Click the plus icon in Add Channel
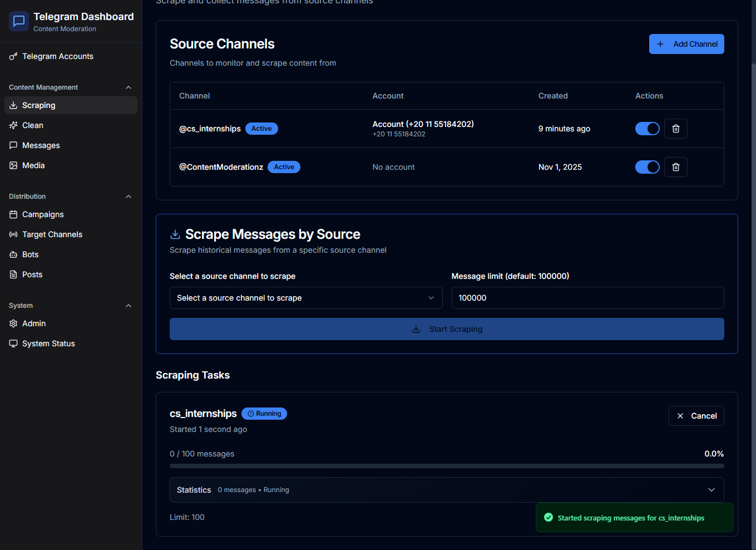The image size is (756, 550). click(x=660, y=44)
